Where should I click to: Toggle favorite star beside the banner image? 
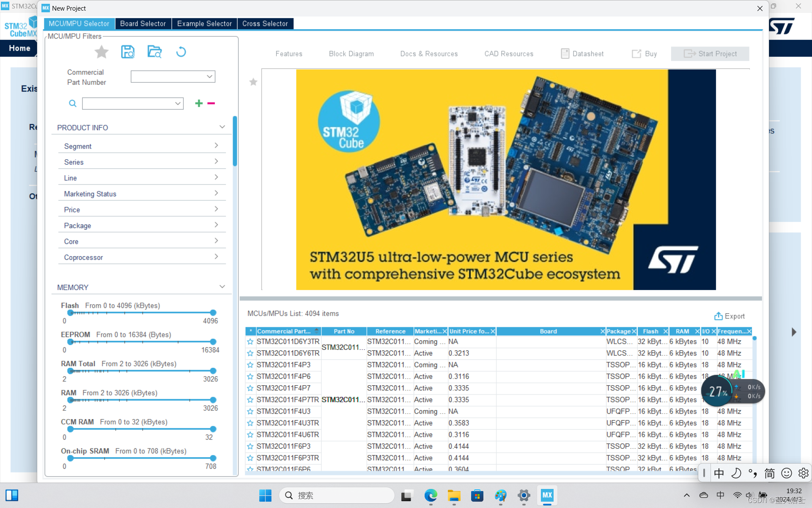(x=253, y=82)
